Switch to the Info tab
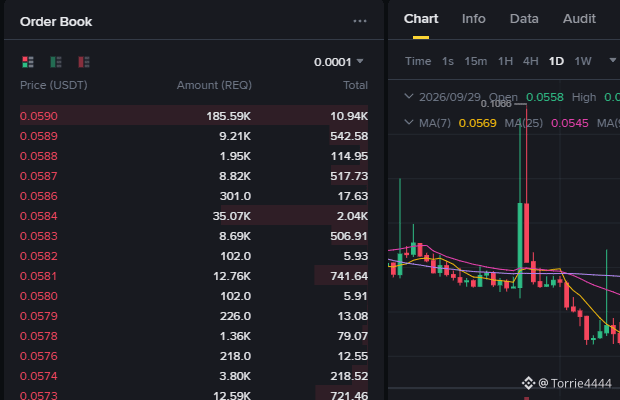This screenshot has width=620, height=400. click(473, 19)
